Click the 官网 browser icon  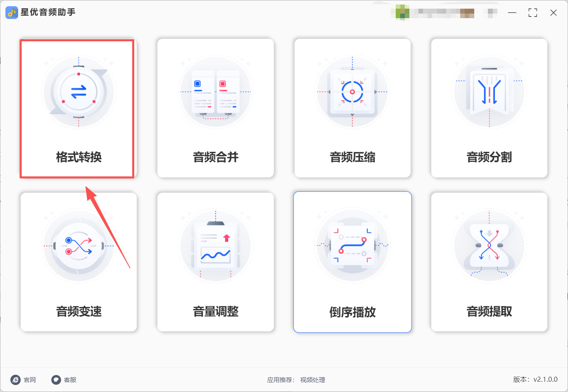(15, 380)
